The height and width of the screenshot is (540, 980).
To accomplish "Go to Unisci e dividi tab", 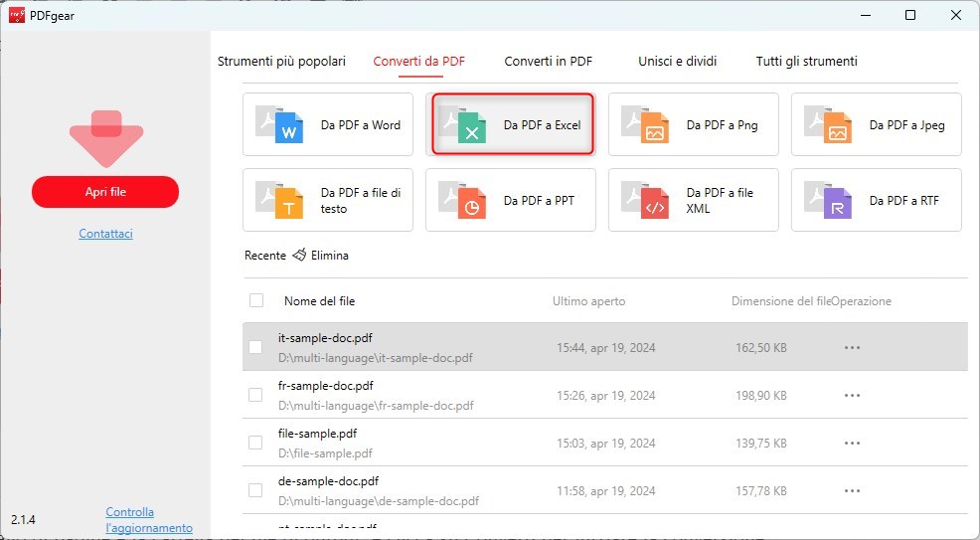I will pyautogui.click(x=678, y=62).
